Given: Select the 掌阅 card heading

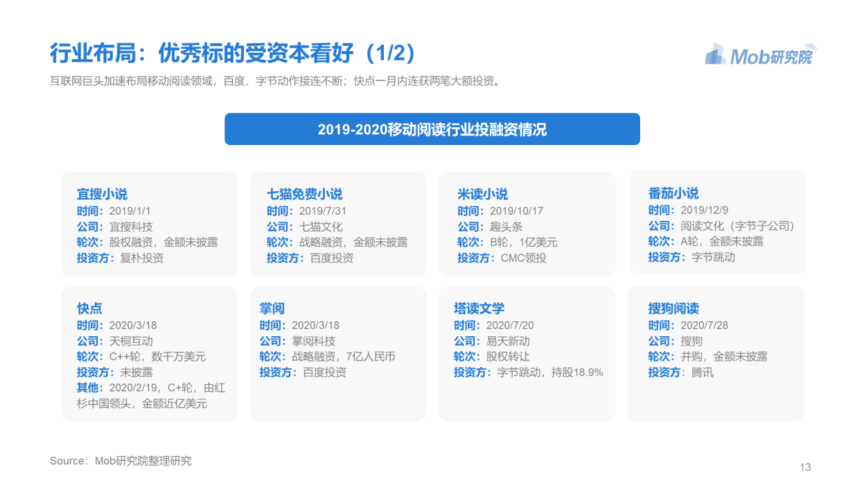Looking at the screenshot, I should (x=272, y=308).
